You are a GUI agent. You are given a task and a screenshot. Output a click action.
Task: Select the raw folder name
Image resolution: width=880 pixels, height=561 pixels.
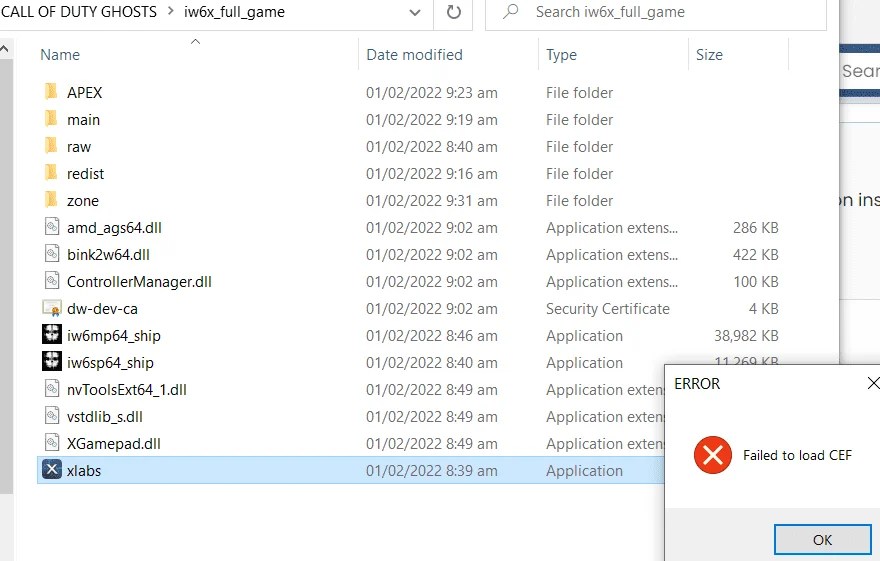coord(79,146)
